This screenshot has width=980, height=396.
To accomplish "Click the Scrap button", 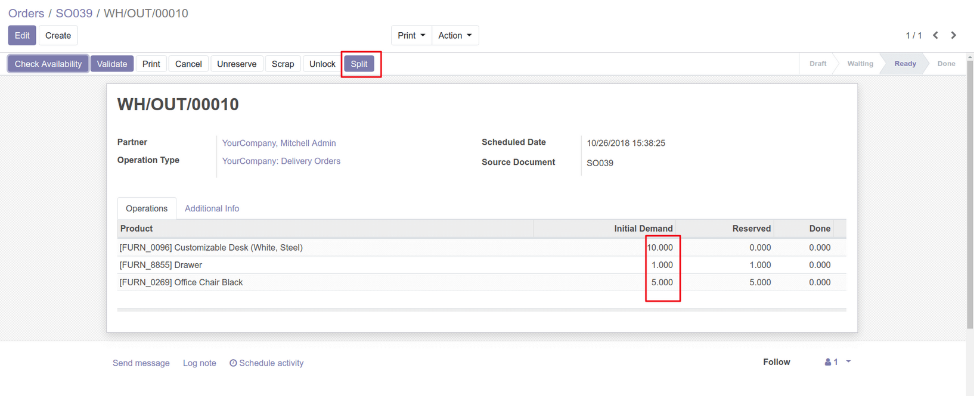I will coord(283,64).
